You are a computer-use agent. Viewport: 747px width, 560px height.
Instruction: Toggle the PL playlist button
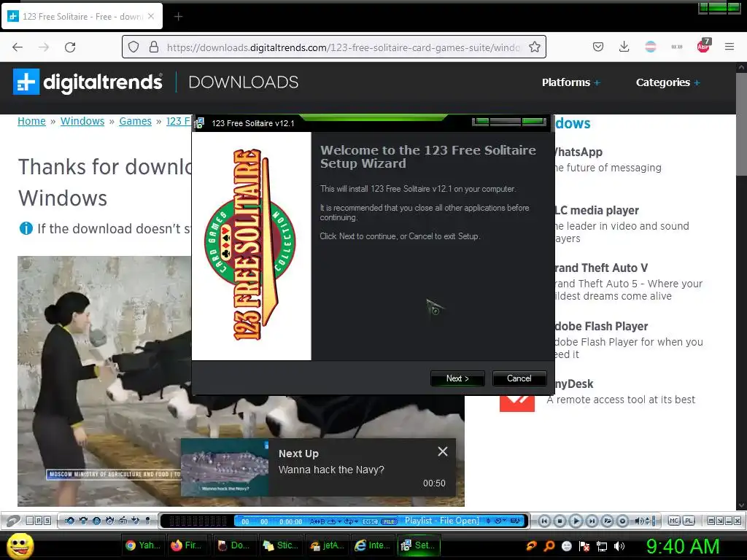(x=689, y=521)
